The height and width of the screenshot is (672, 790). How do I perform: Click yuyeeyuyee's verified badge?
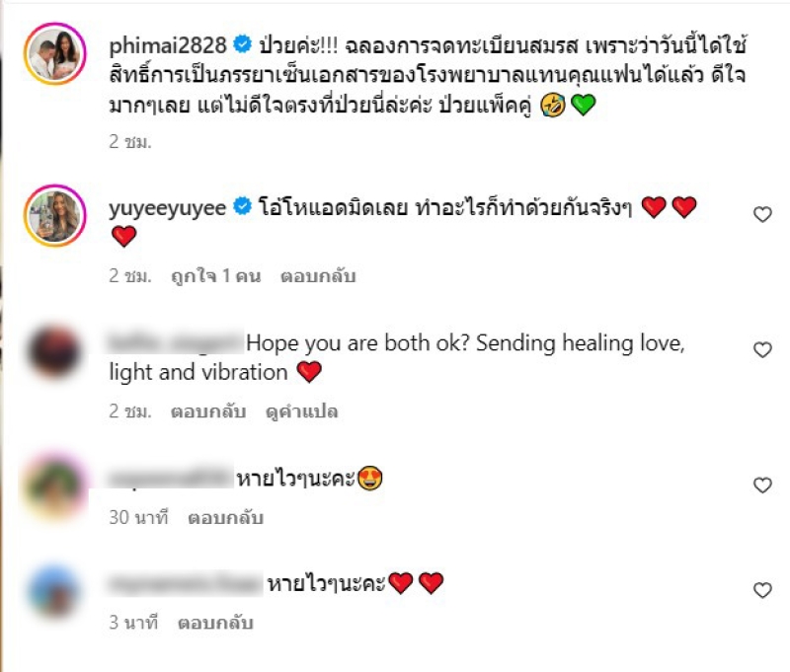pos(243,207)
